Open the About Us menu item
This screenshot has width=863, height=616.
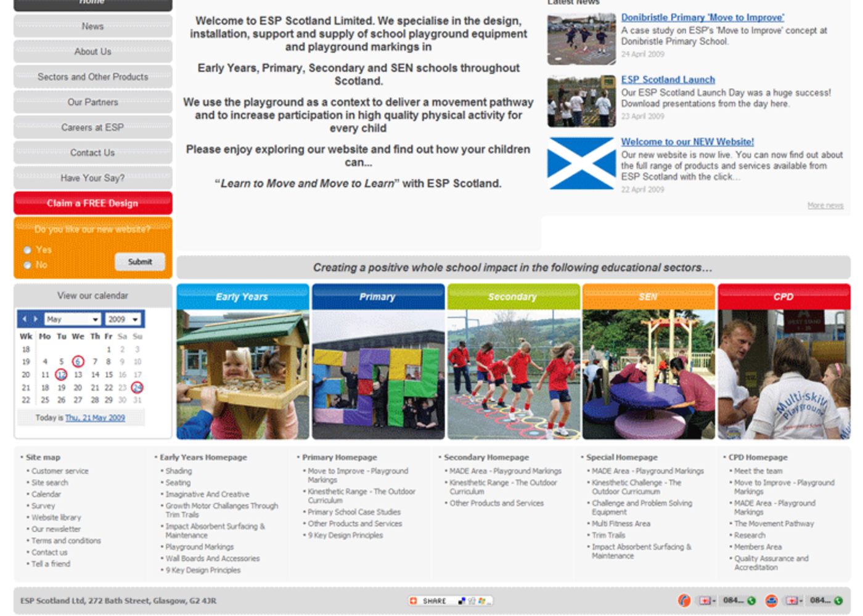coord(92,52)
